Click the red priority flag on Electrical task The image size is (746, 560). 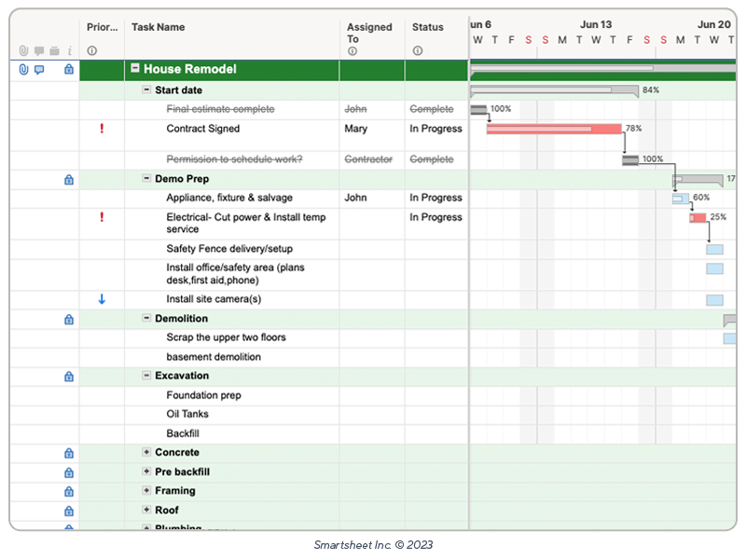(x=103, y=216)
